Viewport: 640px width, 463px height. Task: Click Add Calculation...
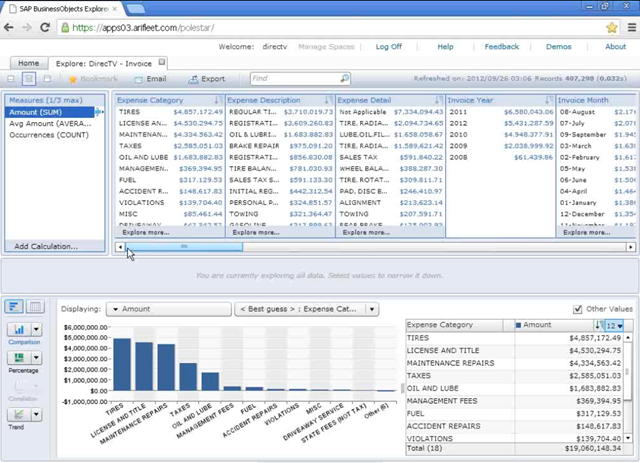(46, 246)
